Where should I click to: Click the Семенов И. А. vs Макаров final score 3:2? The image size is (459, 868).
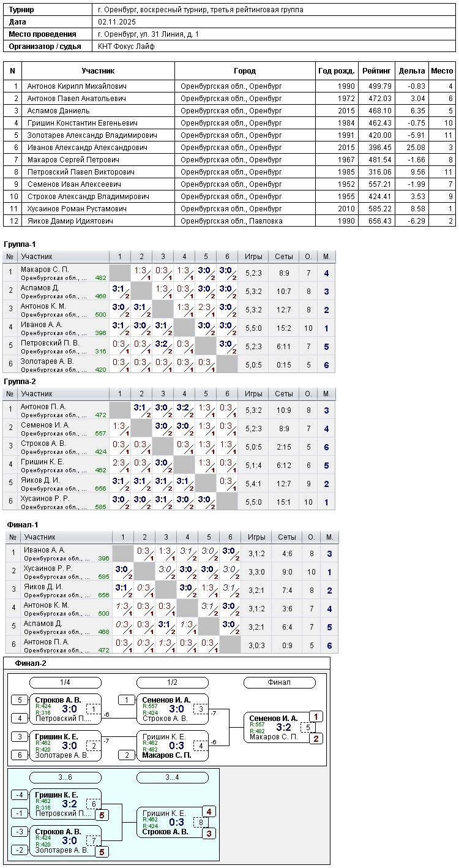coord(284,728)
